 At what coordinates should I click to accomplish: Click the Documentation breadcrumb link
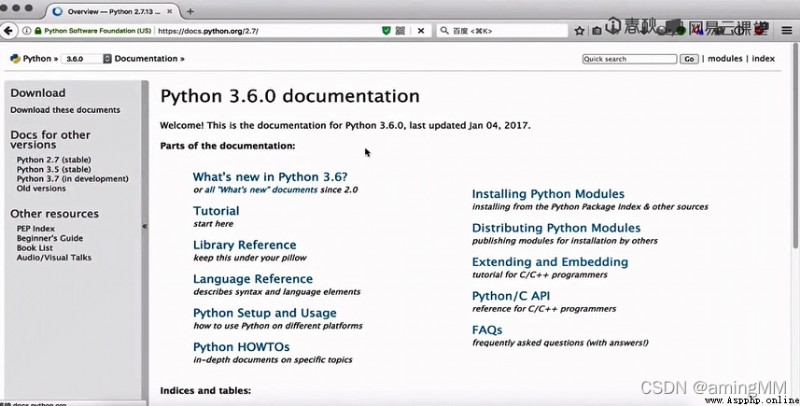coord(145,59)
